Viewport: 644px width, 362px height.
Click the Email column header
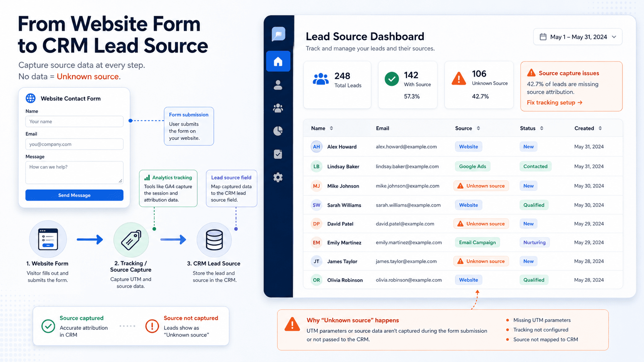tap(382, 128)
